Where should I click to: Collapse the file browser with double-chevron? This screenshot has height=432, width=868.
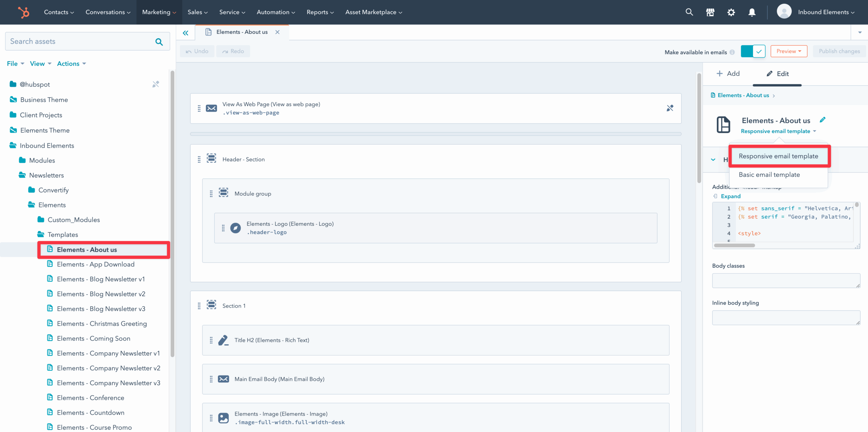coord(185,33)
